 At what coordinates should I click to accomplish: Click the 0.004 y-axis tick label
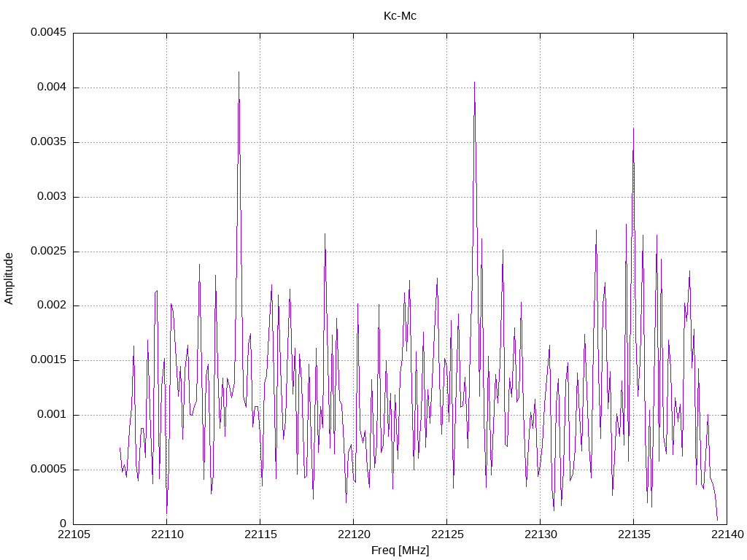52,87
